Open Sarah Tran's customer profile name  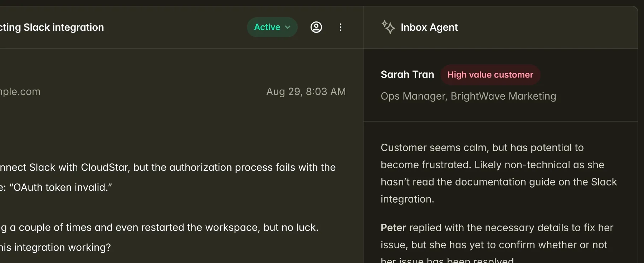(x=407, y=74)
